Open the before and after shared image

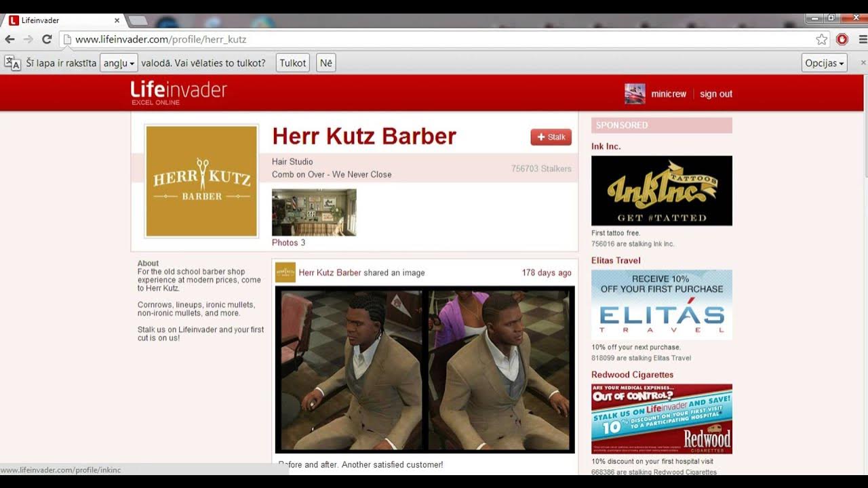click(x=425, y=369)
